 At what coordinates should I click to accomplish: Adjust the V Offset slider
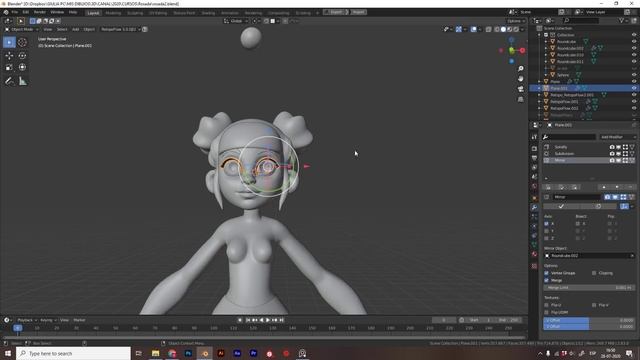(589, 327)
